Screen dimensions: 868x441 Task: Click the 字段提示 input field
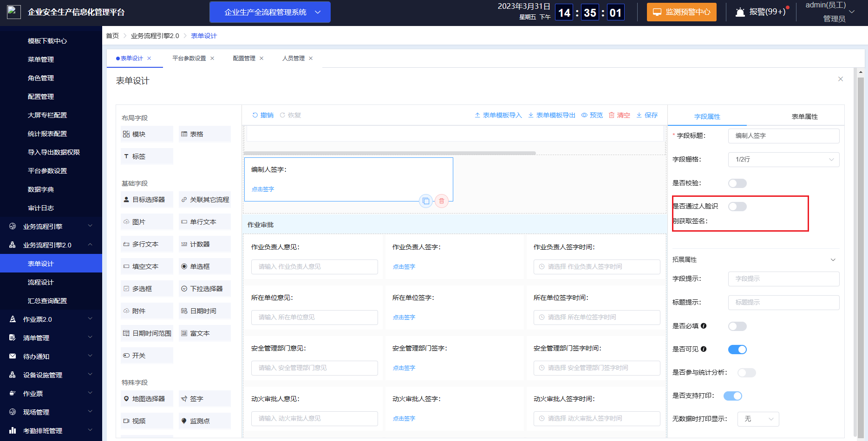coord(784,279)
